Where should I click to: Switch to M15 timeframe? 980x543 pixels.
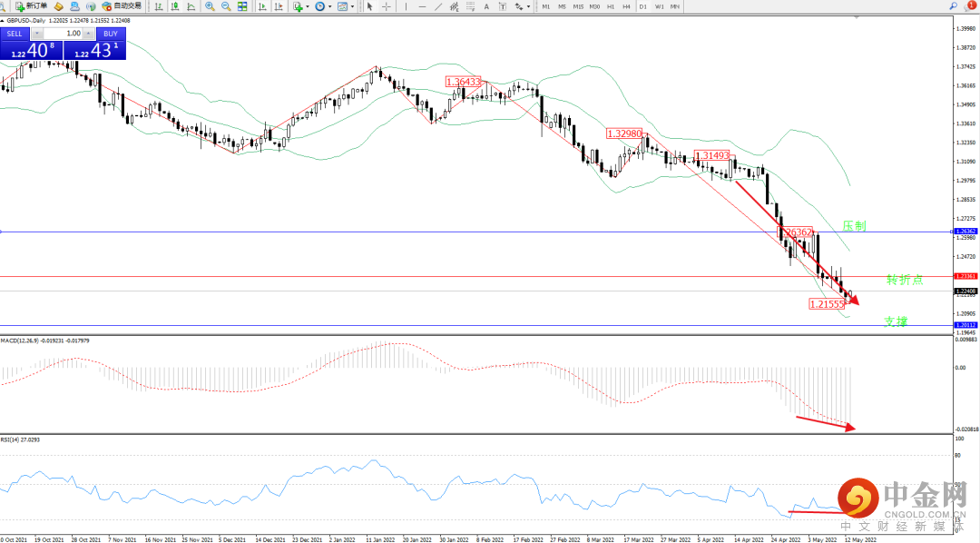point(578,6)
